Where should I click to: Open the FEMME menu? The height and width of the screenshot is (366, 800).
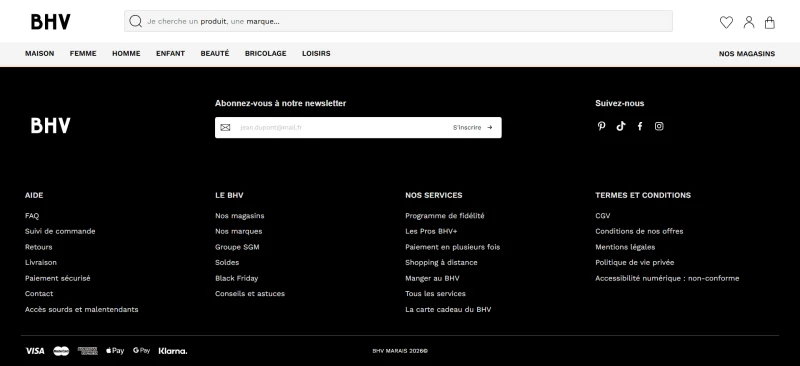click(x=83, y=54)
